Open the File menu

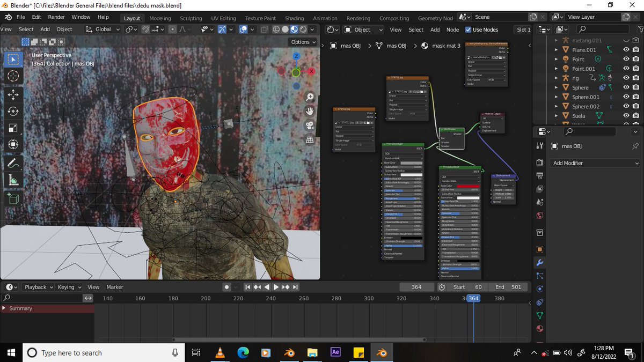point(20,17)
